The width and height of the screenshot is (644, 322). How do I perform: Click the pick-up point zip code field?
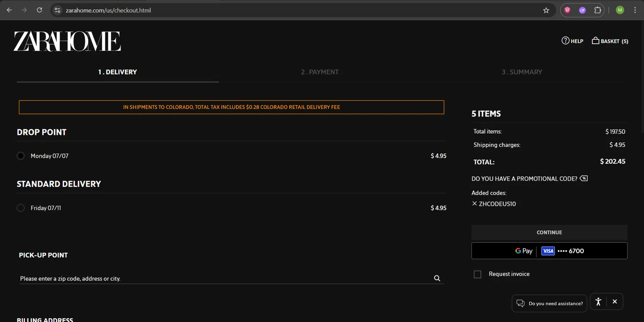[x=223, y=279]
